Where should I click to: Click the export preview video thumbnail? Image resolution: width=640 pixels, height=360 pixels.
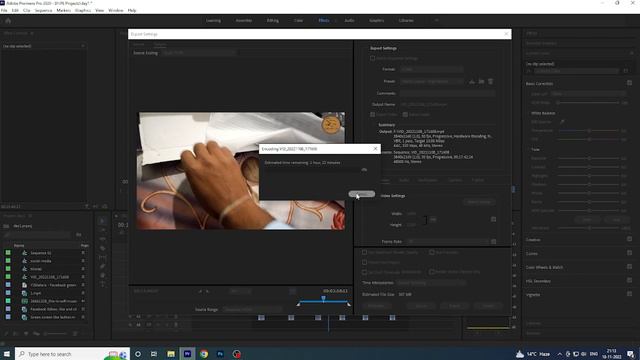(242, 171)
